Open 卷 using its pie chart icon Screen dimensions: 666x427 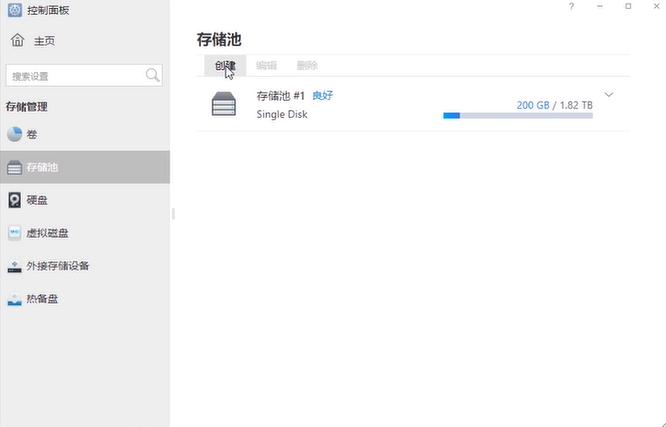coord(15,134)
